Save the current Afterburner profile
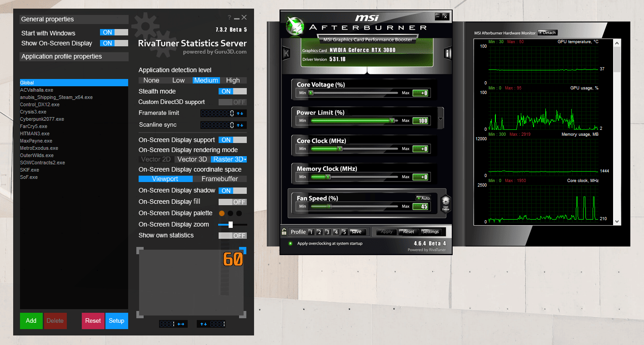The image size is (644, 345). pyautogui.click(x=357, y=232)
